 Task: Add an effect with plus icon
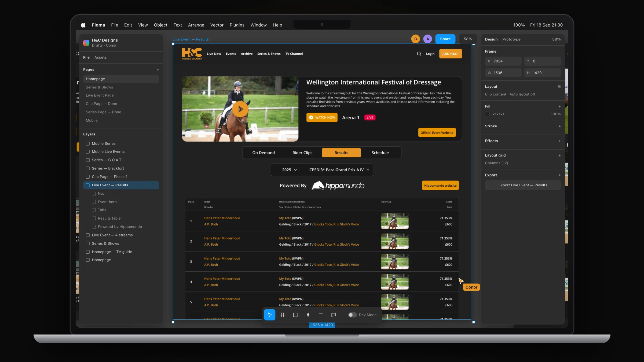tap(559, 141)
